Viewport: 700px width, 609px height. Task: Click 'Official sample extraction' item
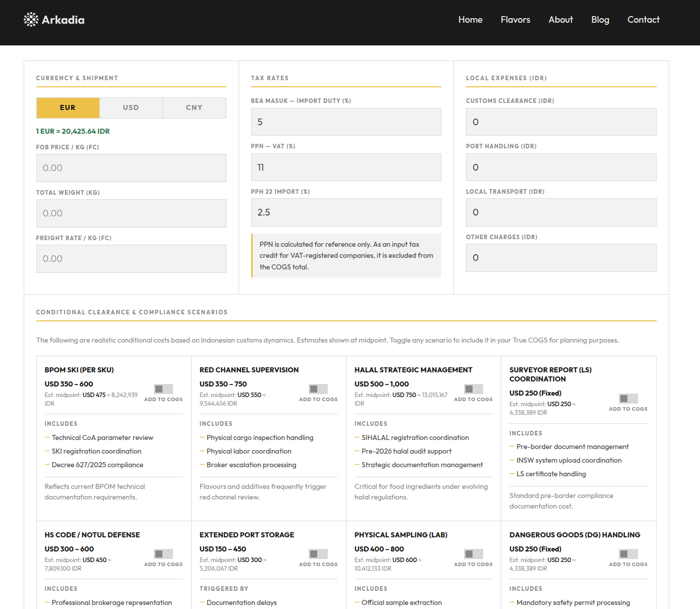pos(401,602)
